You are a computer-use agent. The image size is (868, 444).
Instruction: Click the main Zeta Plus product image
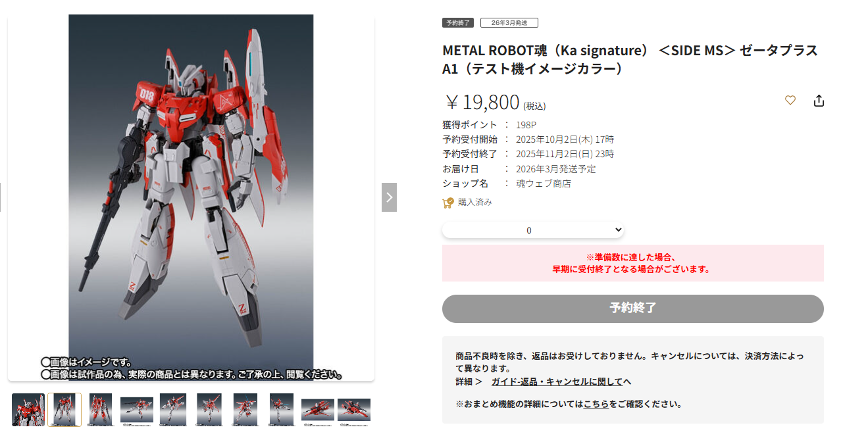(191, 197)
